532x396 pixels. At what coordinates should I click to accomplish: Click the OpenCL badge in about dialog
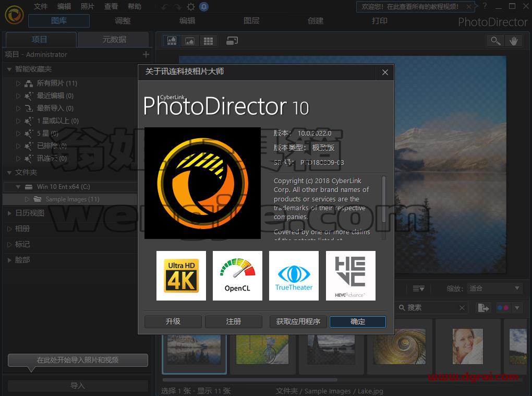point(237,275)
